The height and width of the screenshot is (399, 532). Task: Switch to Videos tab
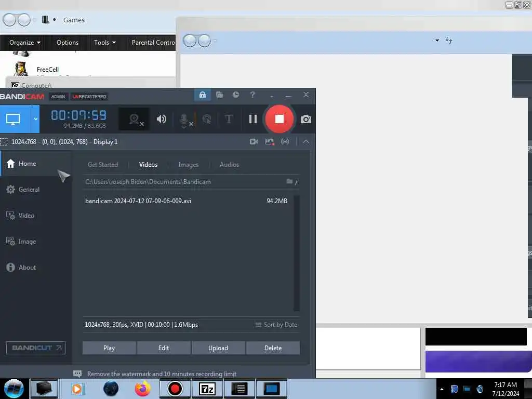click(x=148, y=165)
